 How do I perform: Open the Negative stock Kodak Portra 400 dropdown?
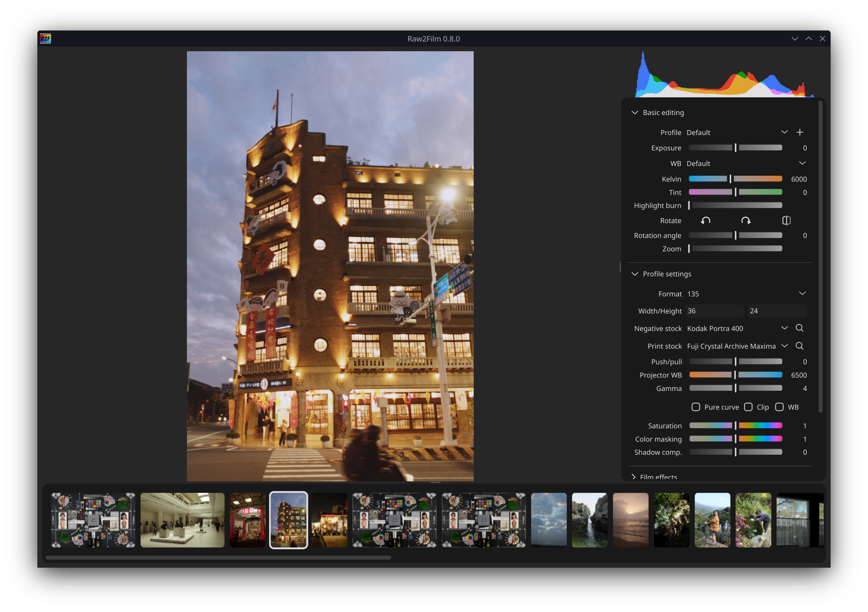(737, 328)
